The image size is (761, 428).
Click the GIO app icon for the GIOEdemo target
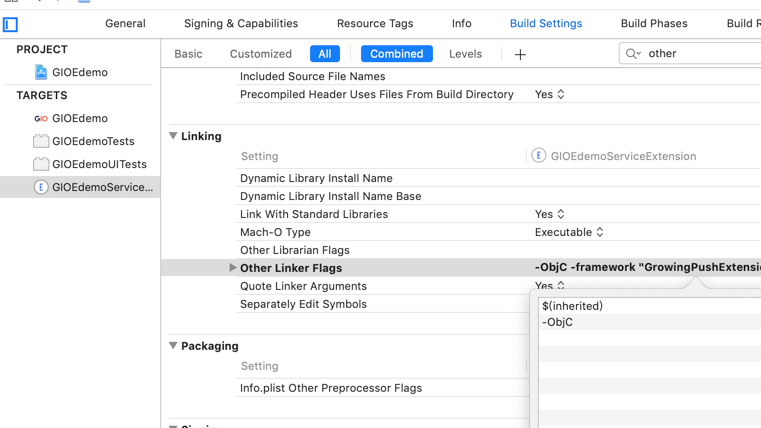[x=41, y=118]
